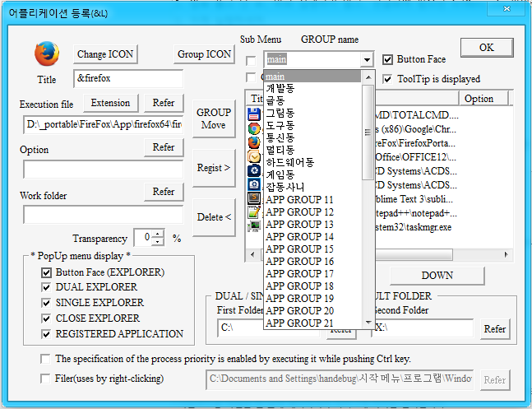Toggle the ToolTip is displayed checkbox
This screenshot has height=409, width=532.
coord(389,79)
